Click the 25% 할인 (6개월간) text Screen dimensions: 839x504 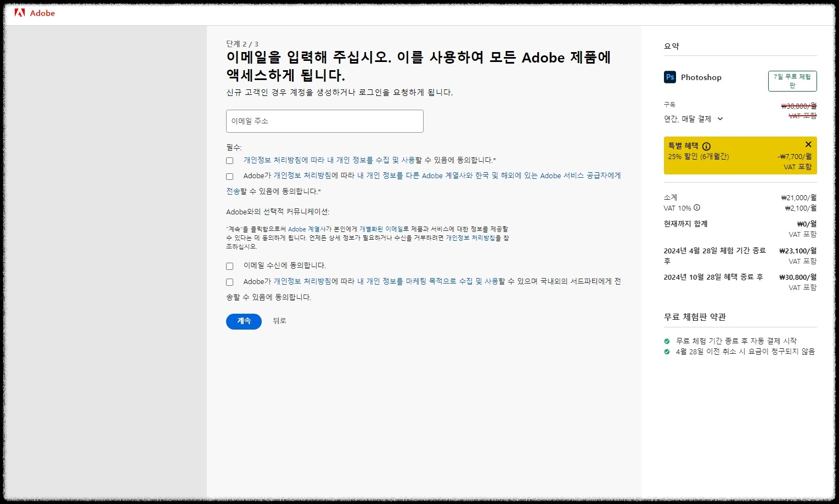[x=699, y=156]
